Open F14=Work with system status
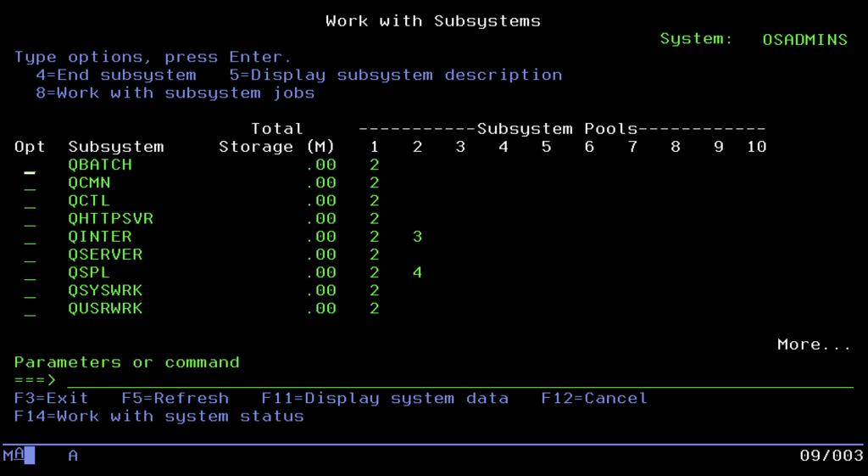 pyautogui.click(x=159, y=416)
